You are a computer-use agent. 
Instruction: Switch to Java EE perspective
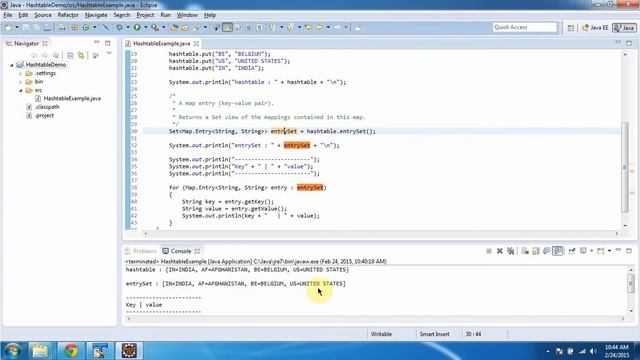click(x=595, y=28)
